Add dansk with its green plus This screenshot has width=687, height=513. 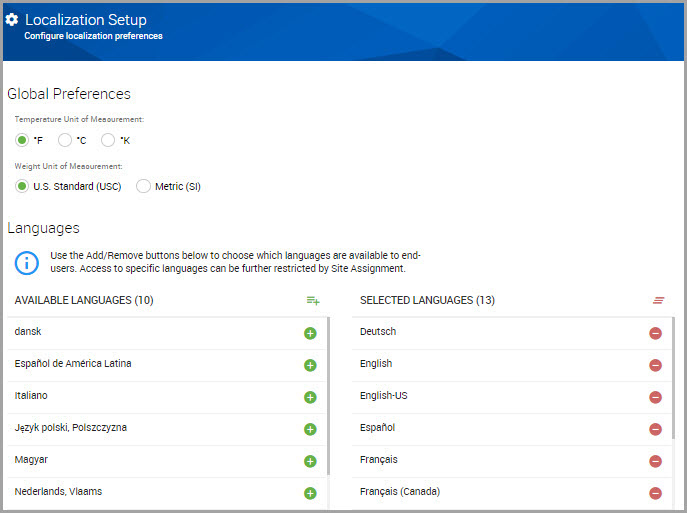point(310,333)
